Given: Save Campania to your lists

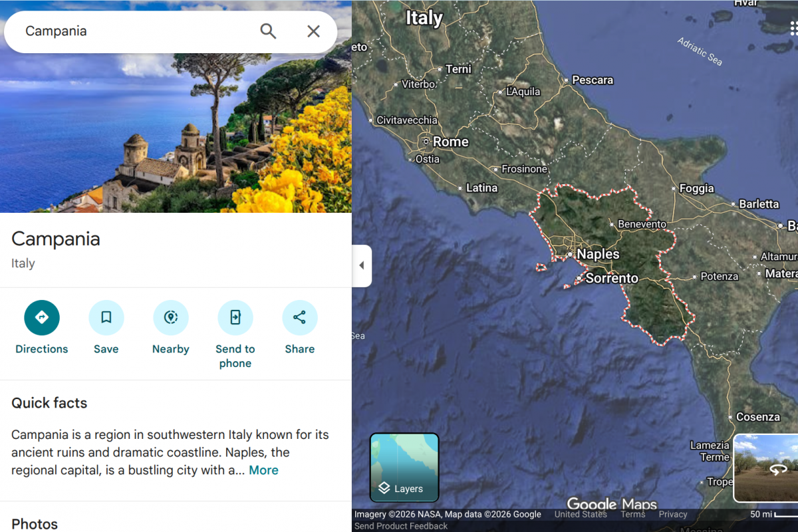Looking at the screenshot, I should pyautogui.click(x=106, y=318).
